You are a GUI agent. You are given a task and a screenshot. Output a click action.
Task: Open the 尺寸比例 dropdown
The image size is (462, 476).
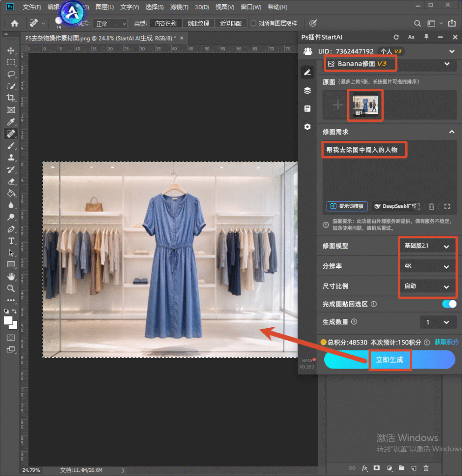tap(427, 286)
